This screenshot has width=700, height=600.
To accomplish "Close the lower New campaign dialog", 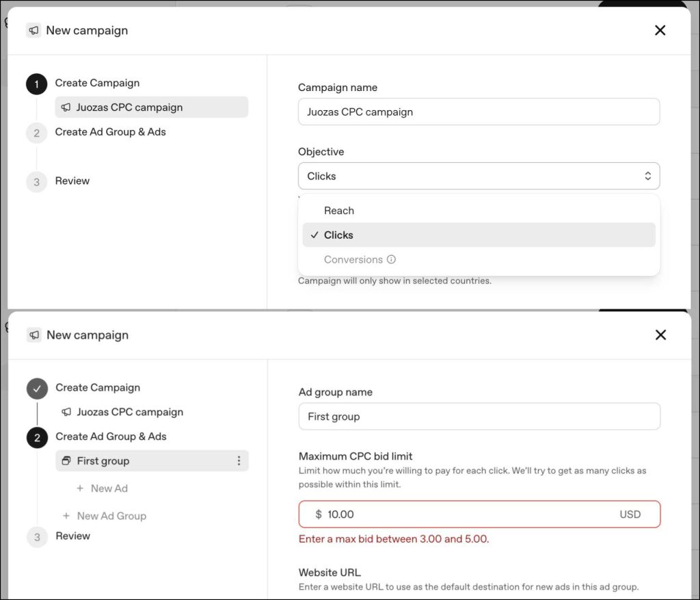I will coord(661,335).
